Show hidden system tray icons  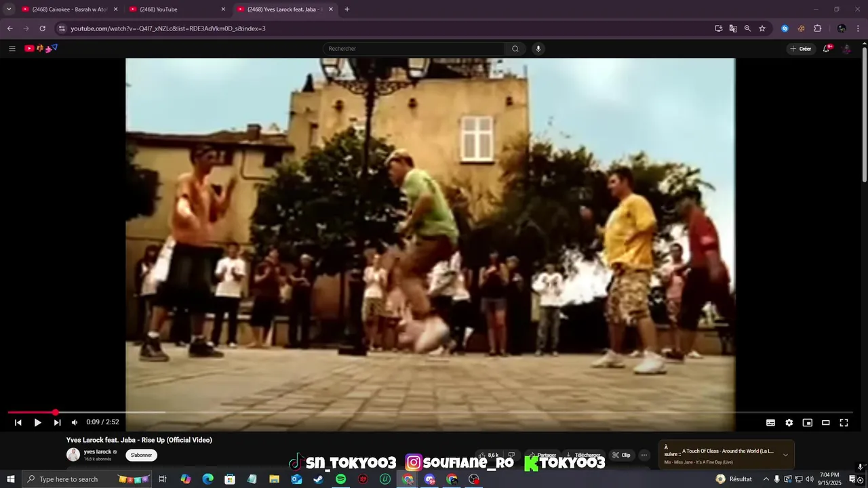[766, 479]
